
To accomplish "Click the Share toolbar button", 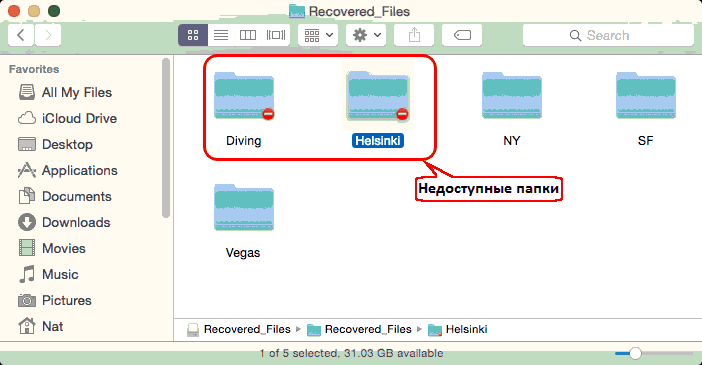I will [x=414, y=35].
